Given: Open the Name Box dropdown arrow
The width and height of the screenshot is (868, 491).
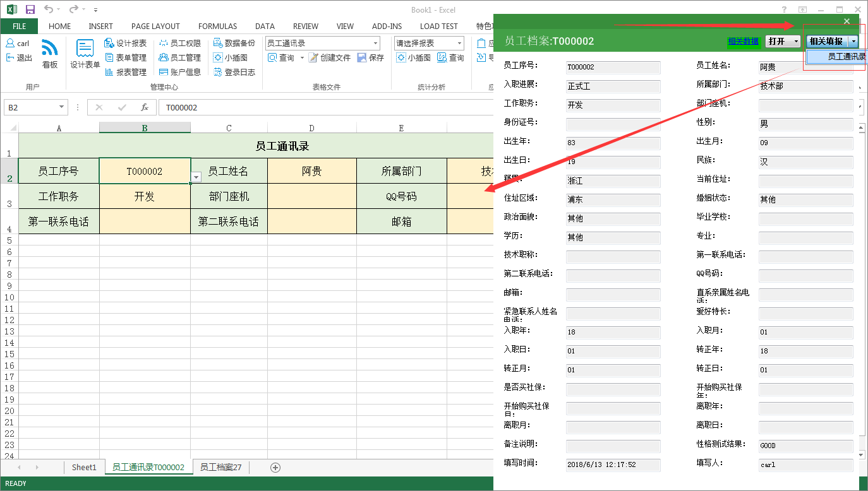Looking at the screenshot, I should coord(61,108).
